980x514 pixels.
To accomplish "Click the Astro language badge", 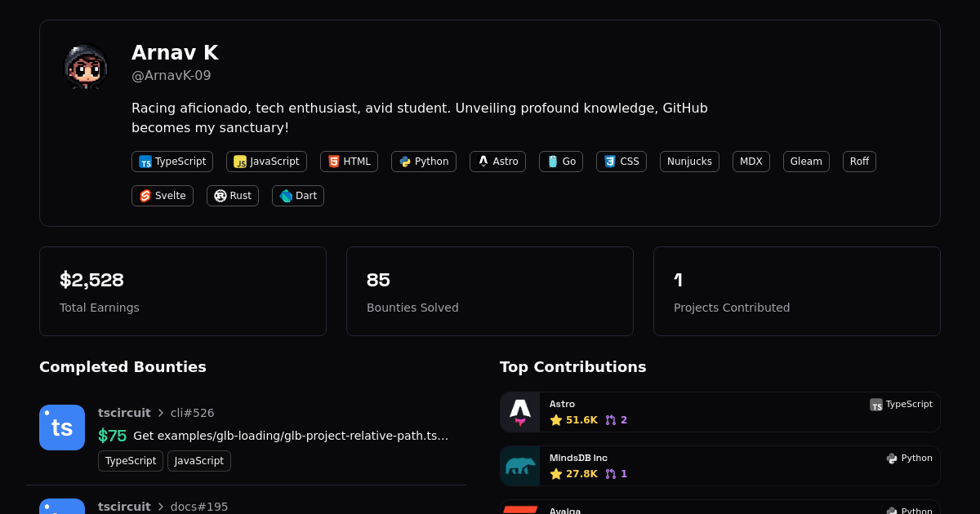I will (497, 162).
